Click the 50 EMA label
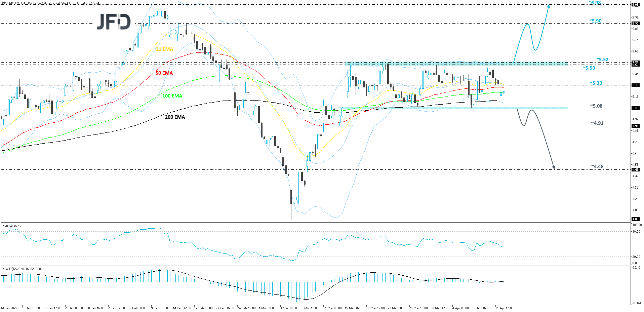This screenshot has width=644, height=312. pos(164,73)
